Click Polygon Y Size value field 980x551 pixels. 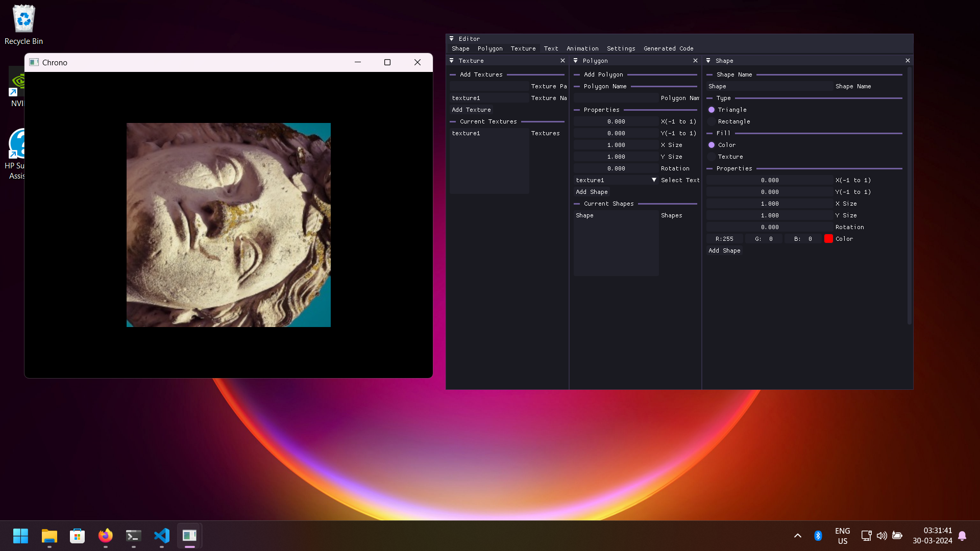[x=616, y=157]
